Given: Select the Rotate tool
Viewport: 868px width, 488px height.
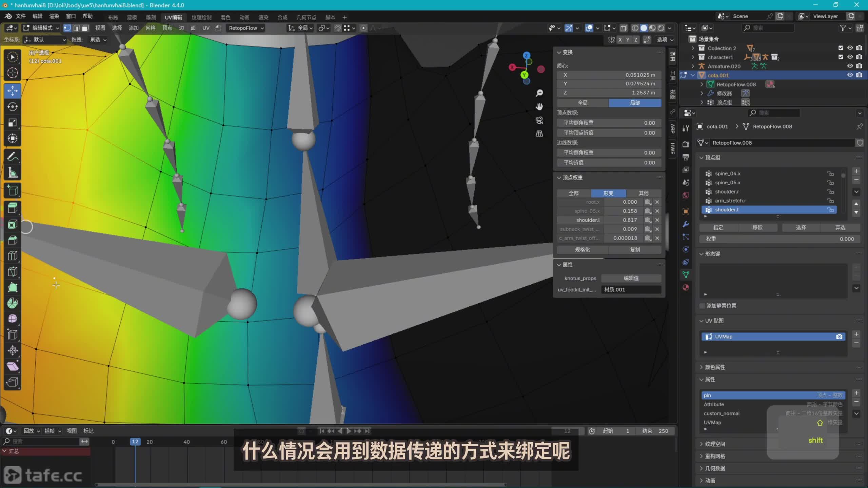Looking at the screenshot, I should [13, 107].
